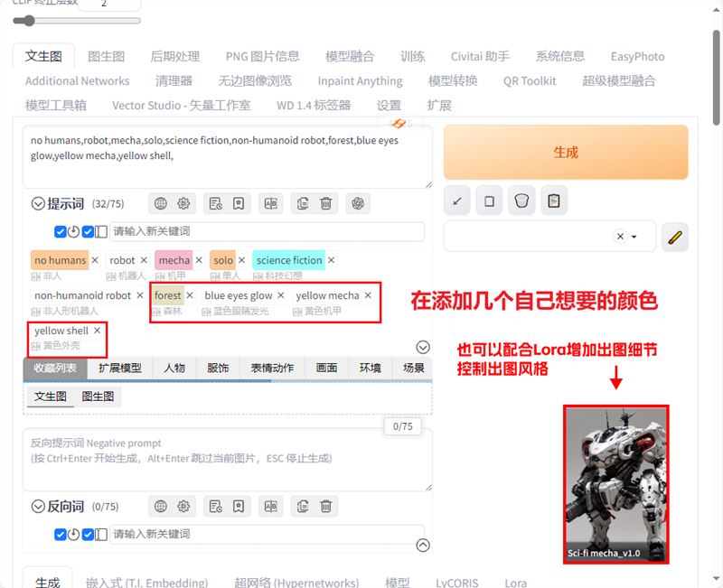Adjust the CLIP stop layers slider

pyautogui.click(x=77, y=21)
